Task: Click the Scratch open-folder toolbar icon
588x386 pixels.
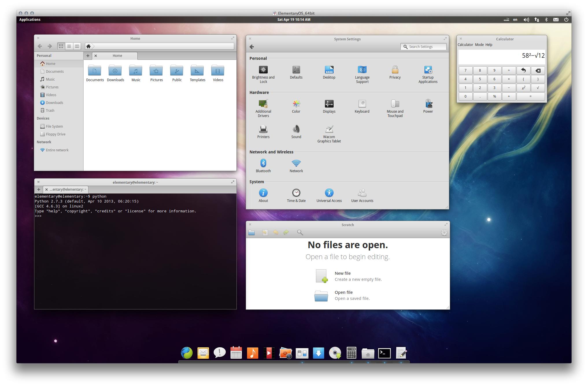Action: click(252, 233)
